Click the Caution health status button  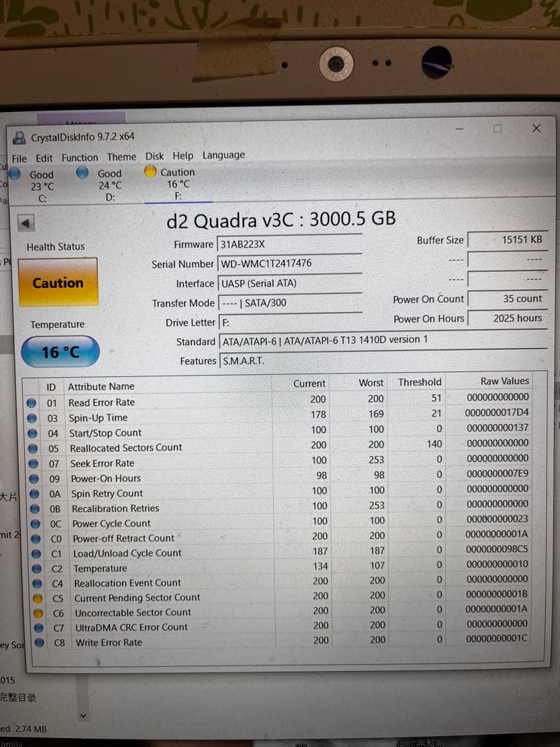(x=58, y=282)
